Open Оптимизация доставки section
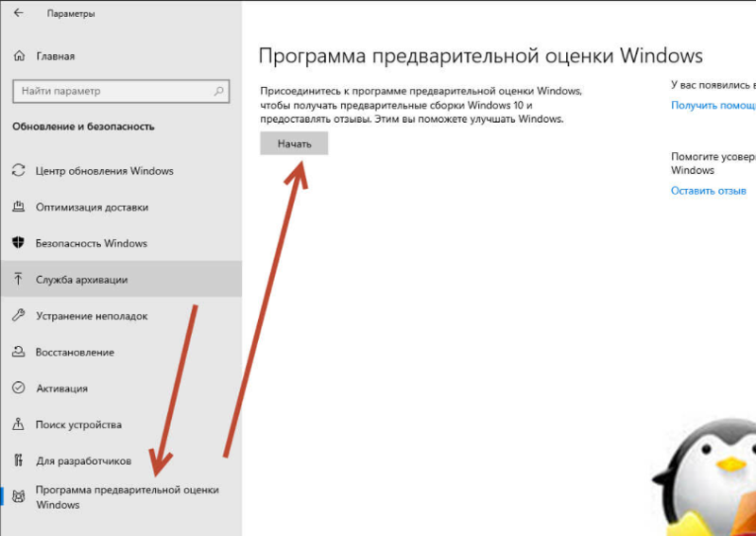 [x=121, y=207]
